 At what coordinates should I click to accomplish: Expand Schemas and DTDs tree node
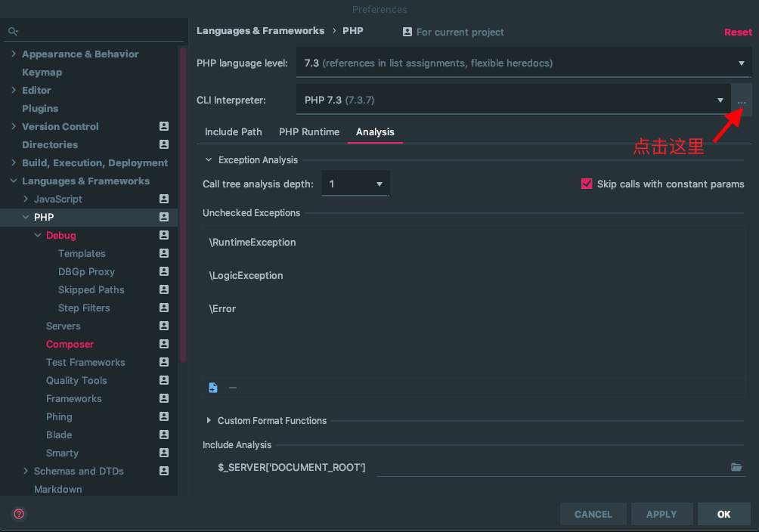click(x=26, y=471)
